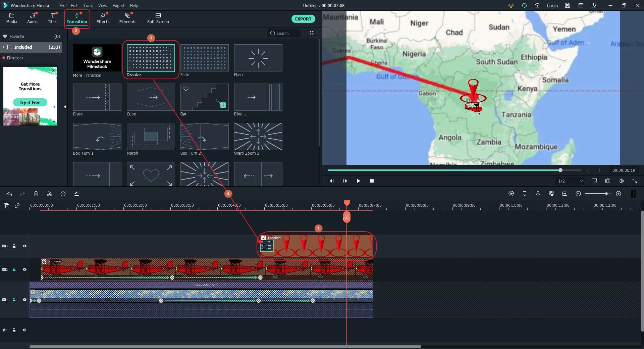Select the razor split tool in the timeline toolbar
This screenshot has height=349, width=644.
[x=50, y=194]
